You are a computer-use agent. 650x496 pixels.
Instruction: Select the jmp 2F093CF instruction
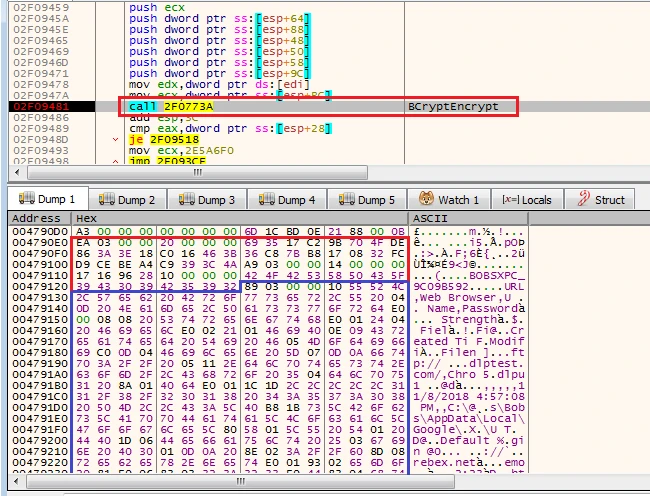coord(167,161)
